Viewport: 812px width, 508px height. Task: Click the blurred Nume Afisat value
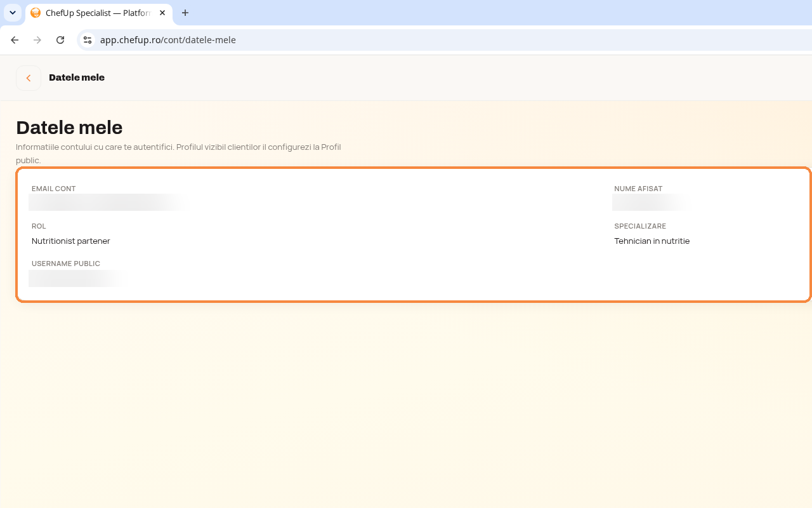(651, 202)
